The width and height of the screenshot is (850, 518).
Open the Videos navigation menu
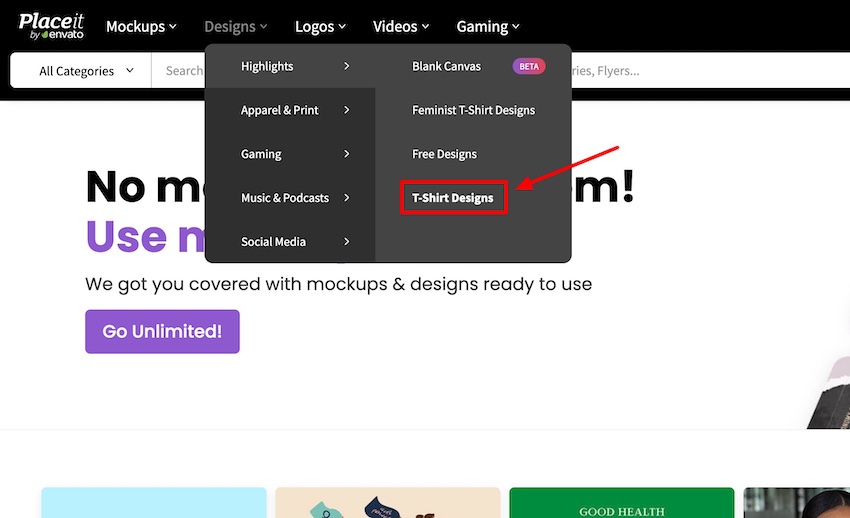pyautogui.click(x=401, y=27)
